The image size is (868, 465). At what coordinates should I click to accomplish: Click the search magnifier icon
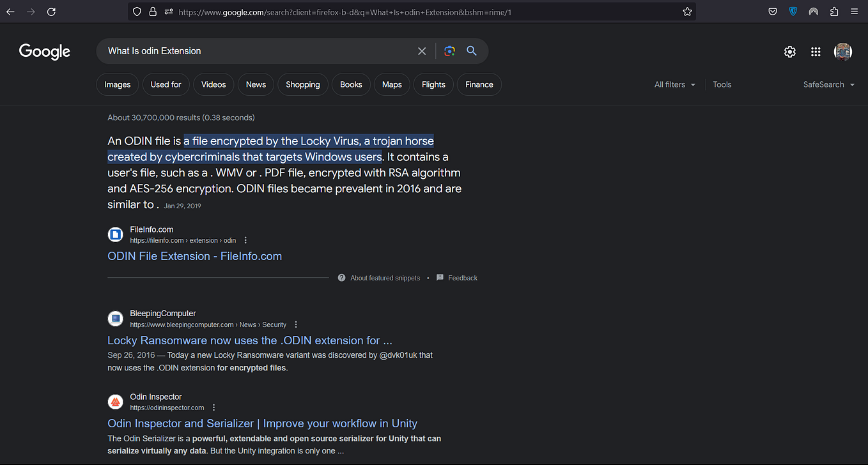pyautogui.click(x=472, y=51)
